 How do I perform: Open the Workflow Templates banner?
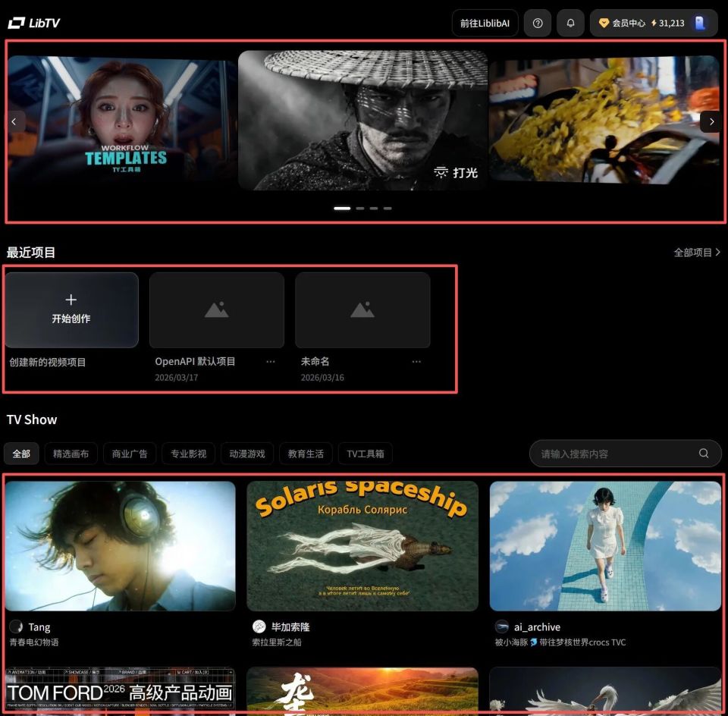point(121,118)
